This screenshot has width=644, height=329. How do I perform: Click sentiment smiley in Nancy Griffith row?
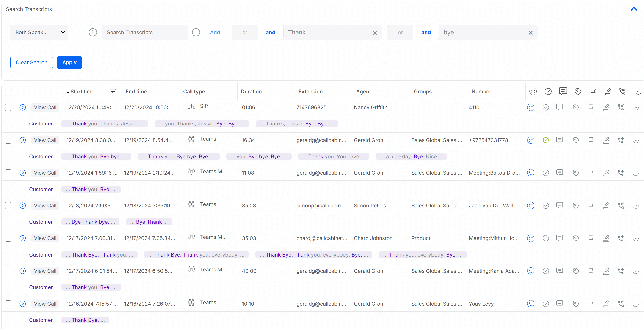click(x=531, y=107)
